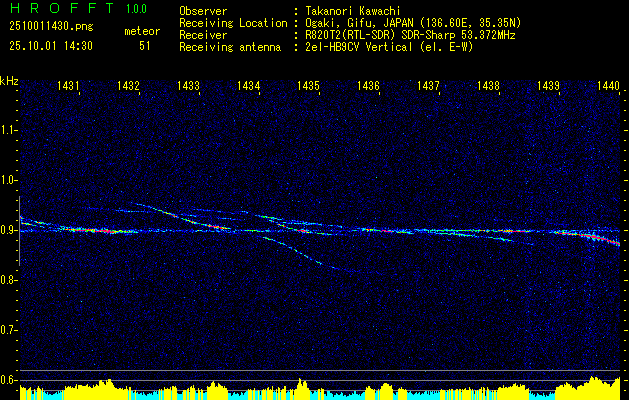Click the 1436 time axis marker
This screenshot has height=400, width=629.
click(x=368, y=85)
